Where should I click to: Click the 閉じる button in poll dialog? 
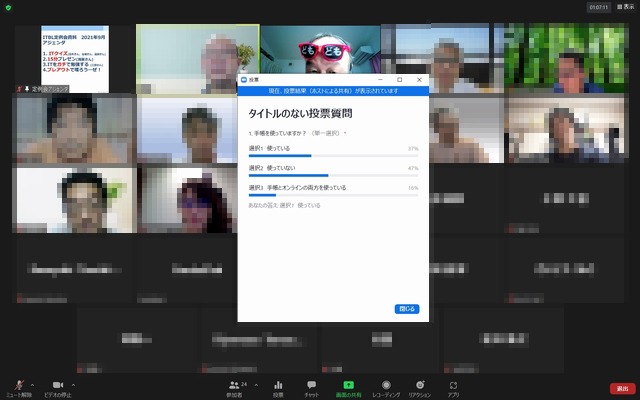(x=407, y=309)
